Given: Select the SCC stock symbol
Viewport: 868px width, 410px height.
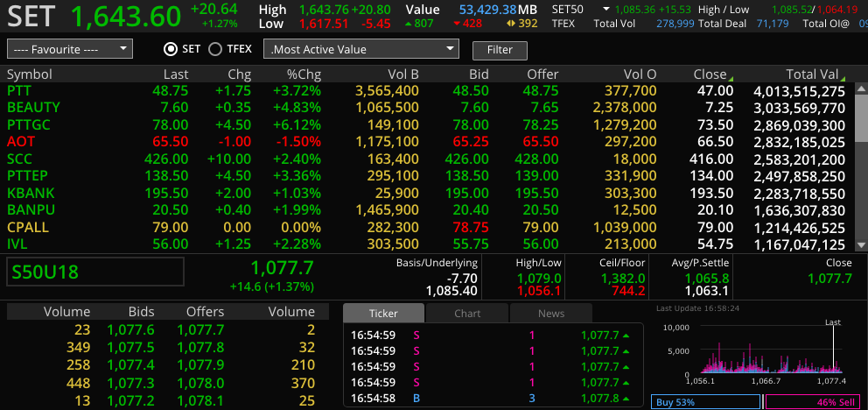Looking at the screenshot, I should point(19,159).
